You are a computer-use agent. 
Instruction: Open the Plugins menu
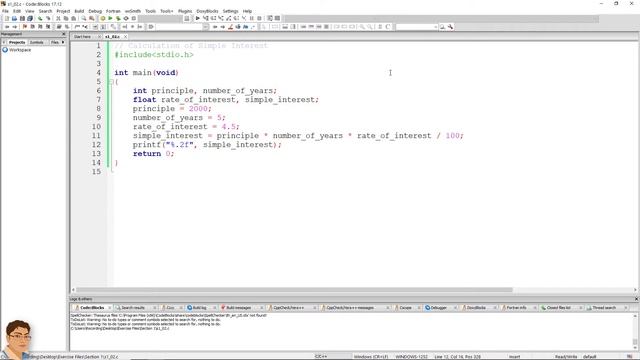point(185,11)
